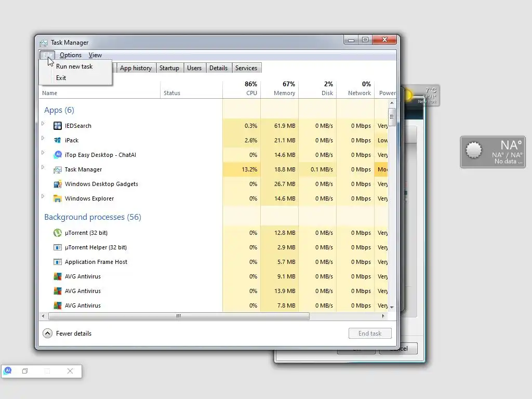
Task: Switch to the Startup tab
Action: click(x=169, y=68)
